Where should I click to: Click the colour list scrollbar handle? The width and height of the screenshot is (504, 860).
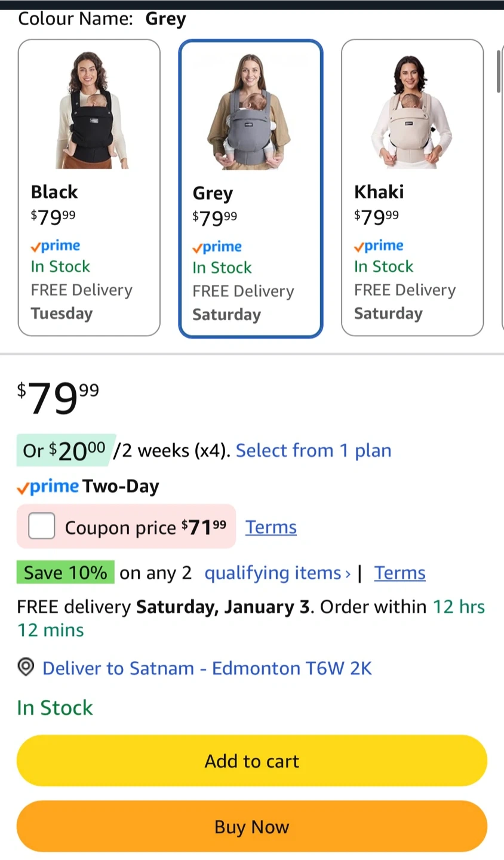(x=499, y=72)
